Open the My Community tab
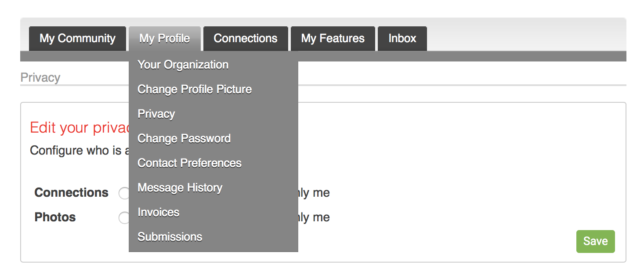644x274 pixels. pyautogui.click(x=77, y=39)
